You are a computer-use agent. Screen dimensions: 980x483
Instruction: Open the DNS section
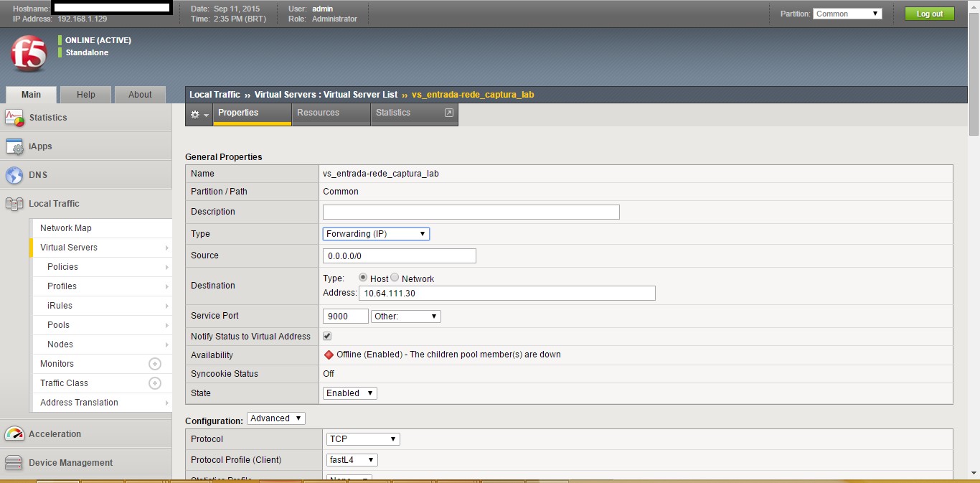[15, 174]
